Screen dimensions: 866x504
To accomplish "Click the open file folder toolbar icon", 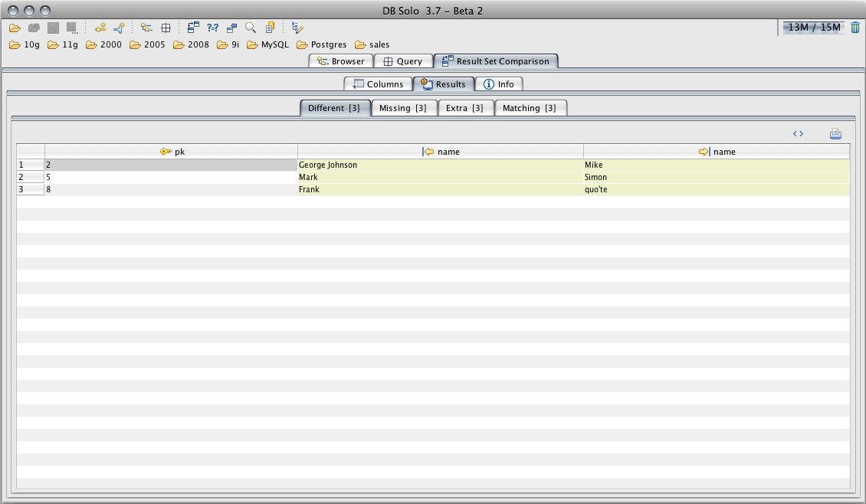I will 15,28.
